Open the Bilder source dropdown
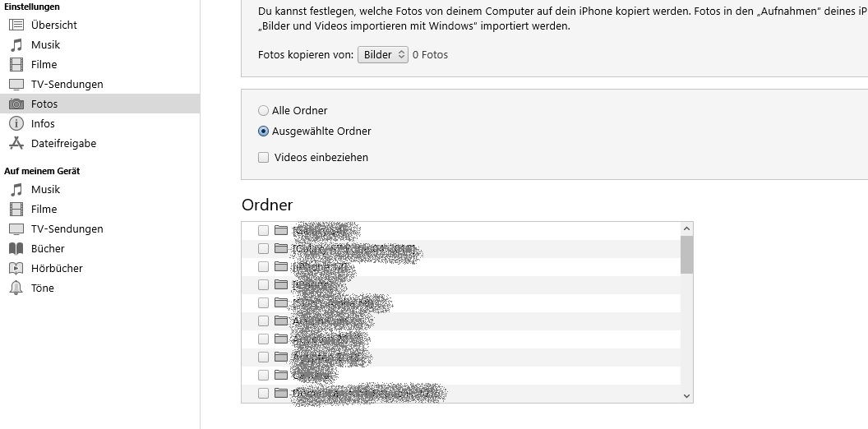 click(383, 54)
